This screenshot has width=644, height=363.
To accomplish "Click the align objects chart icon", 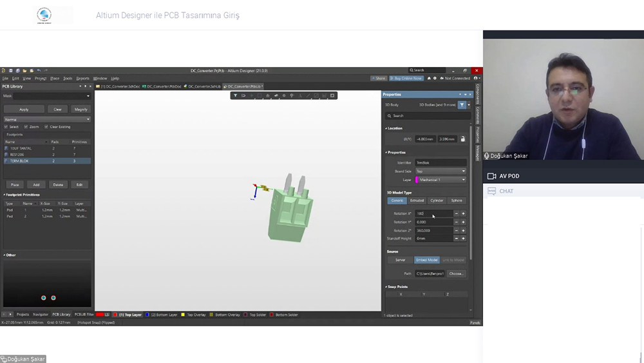I will pyautogui.click(x=268, y=96).
